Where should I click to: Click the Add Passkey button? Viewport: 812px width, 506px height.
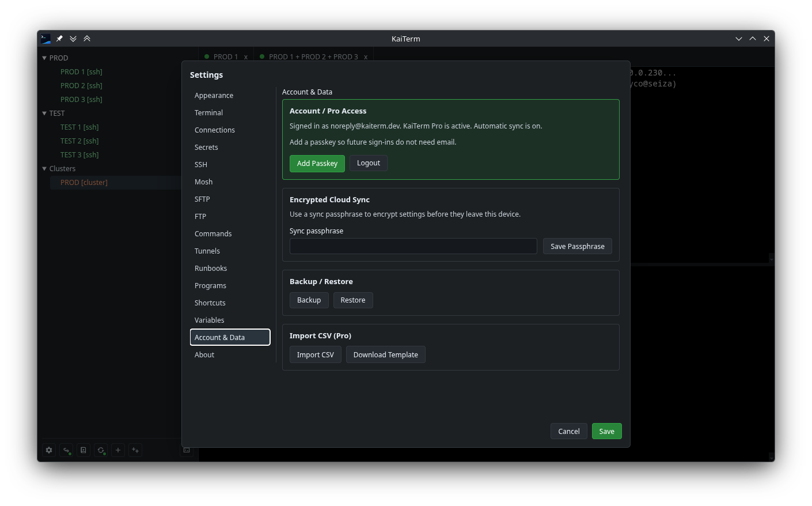tap(317, 164)
